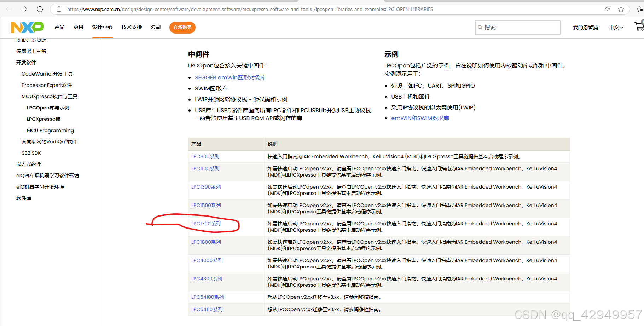This screenshot has height=326, width=644.
Task: Open the 设计中心 menu
Action: 102,27
